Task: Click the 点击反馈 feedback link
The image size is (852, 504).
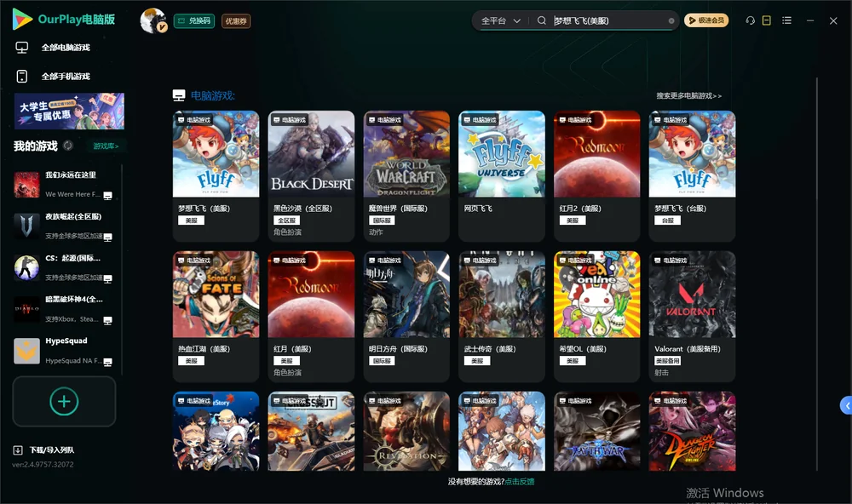Action: click(x=520, y=482)
